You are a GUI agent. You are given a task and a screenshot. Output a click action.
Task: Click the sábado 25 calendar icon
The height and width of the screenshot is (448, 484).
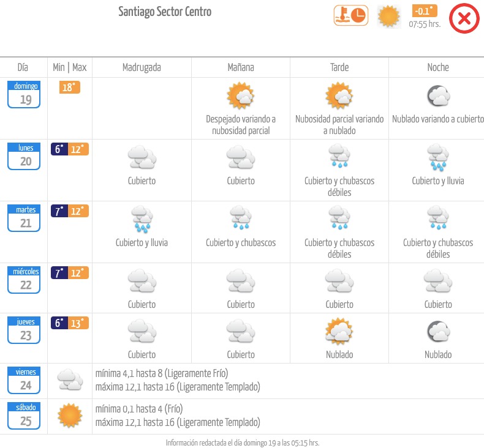coord(24,416)
